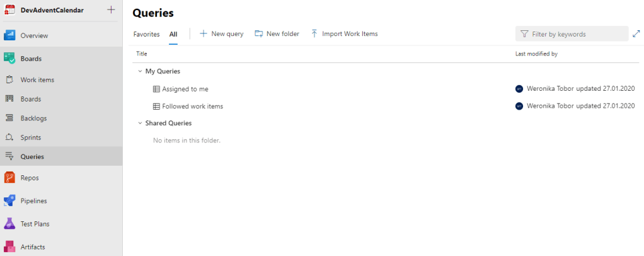The width and height of the screenshot is (644, 256).
Task: Open the Sprints page
Action: tap(32, 137)
